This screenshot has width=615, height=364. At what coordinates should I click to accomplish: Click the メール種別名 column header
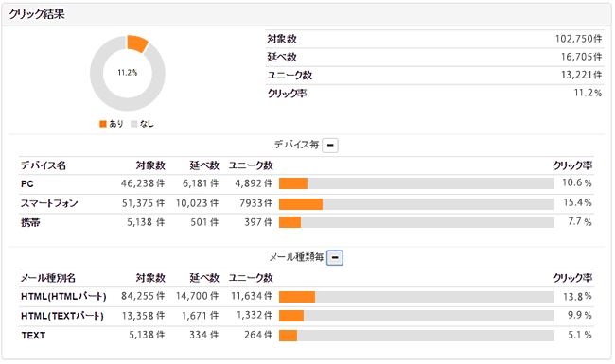(x=48, y=278)
